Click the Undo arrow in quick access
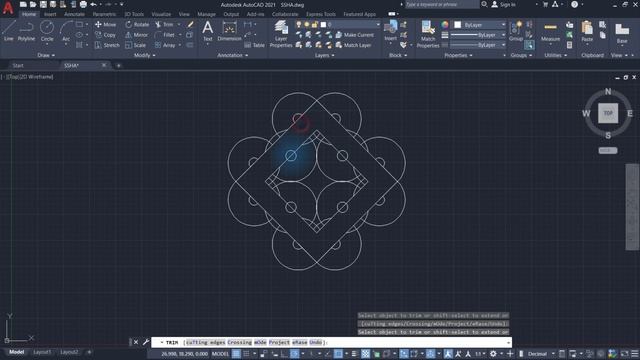The width and height of the screenshot is (640, 360). click(x=93, y=4)
